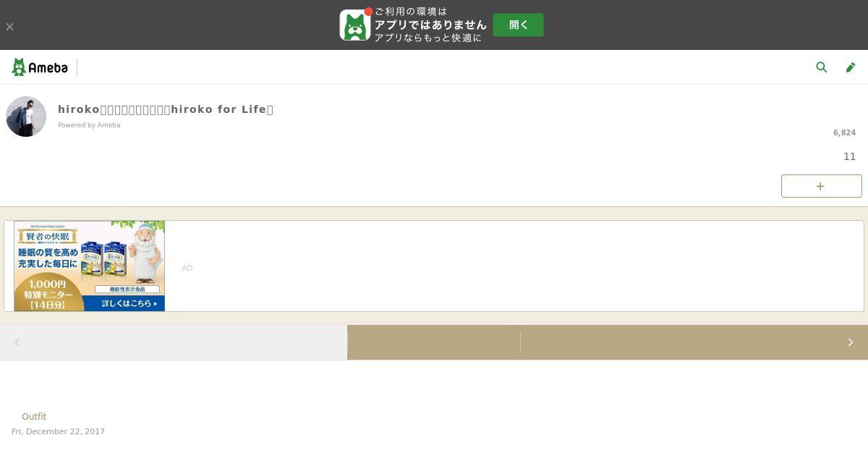868x456 pixels.
Task: Select the middle tan navigation segment
Action: coord(434,342)
